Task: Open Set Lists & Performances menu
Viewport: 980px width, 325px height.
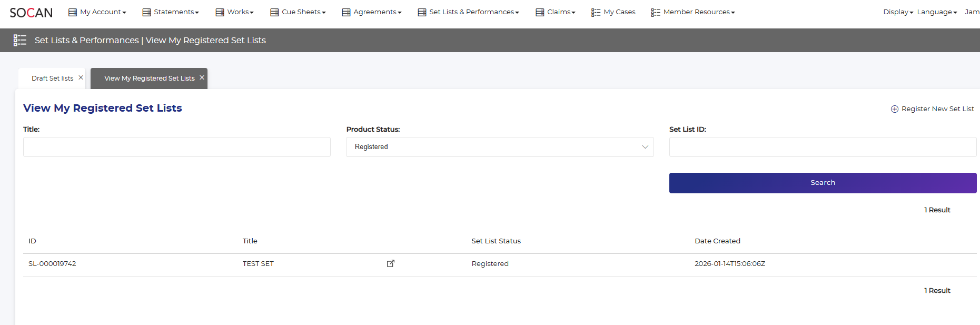Action: click(x=469, y=12)
